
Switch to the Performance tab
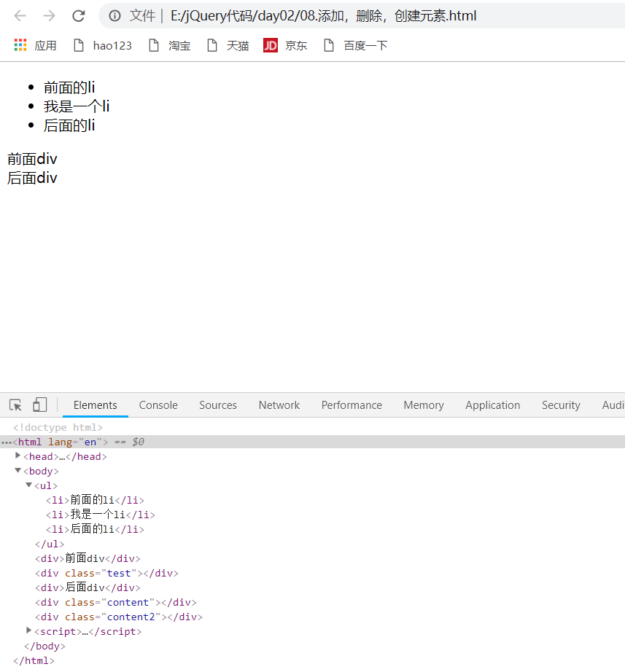(x=352, y=405)
